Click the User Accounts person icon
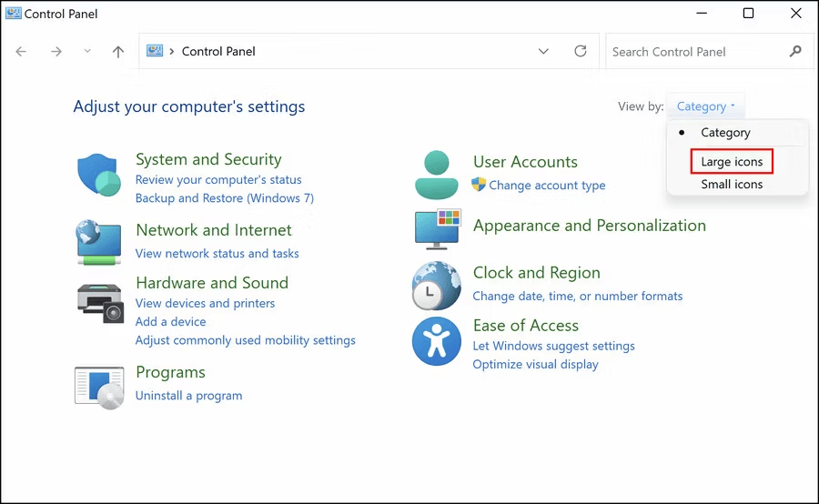Image resolution: width=819 pixels, height=504 pixels. click(437, 175)
